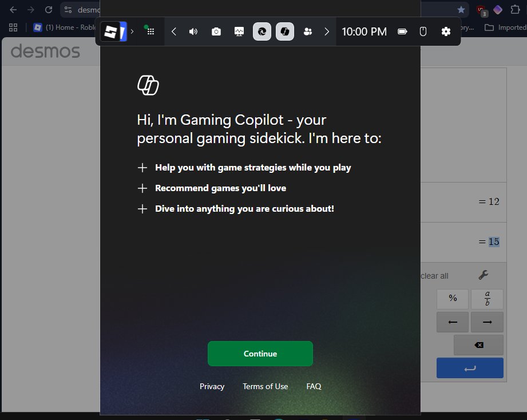
Task: Open the Game Bar widget menu grid
Action: [x=149, y=31]
